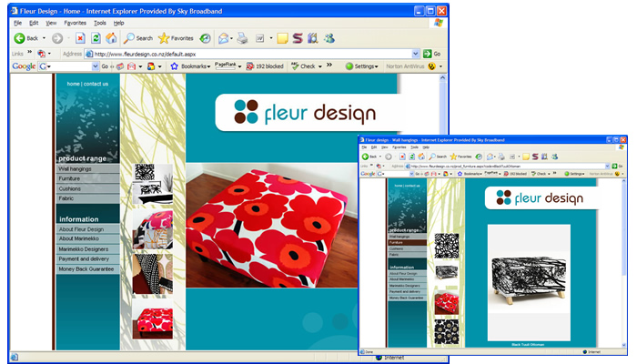The image size is (637, 364).
Task: Open Cushions link in large window sidebar
Action: (87, 188)
